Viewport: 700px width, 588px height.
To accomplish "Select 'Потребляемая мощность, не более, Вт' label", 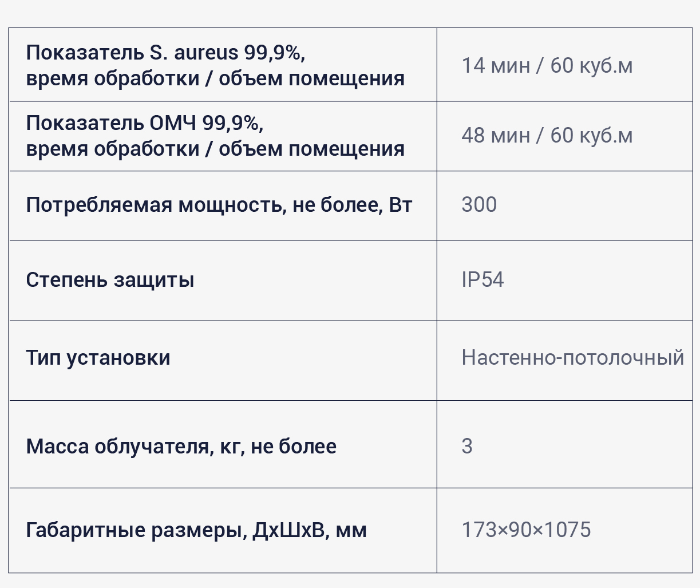I will pyautogui.click(x=219, y=205).
